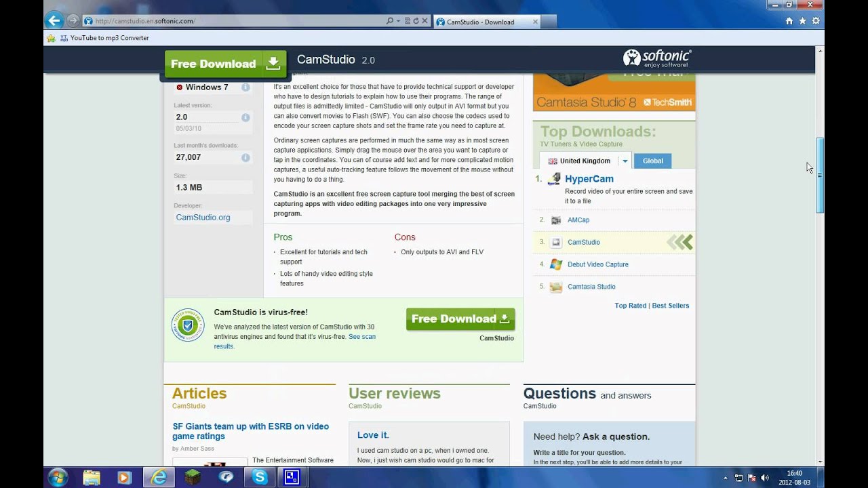Viewport: 868px width, 488px height.
Task: Switch to Global tab
Action: (652, 161)
